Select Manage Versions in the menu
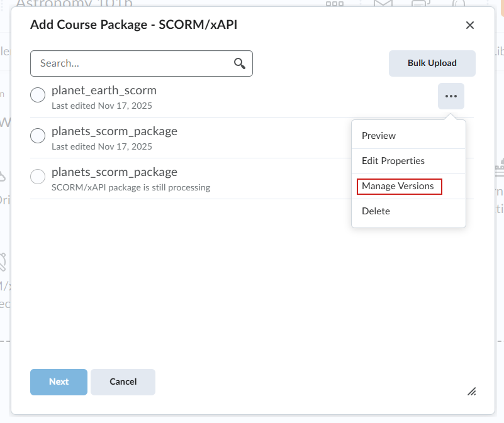The image size is (504, 423). [x=398, y=186]
